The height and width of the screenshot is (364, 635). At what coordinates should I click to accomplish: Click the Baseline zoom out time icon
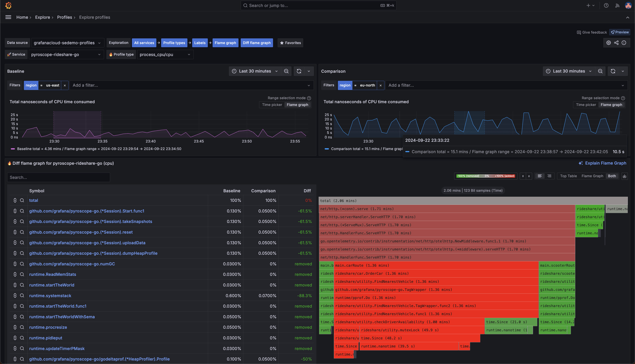(x=286, y=71)
